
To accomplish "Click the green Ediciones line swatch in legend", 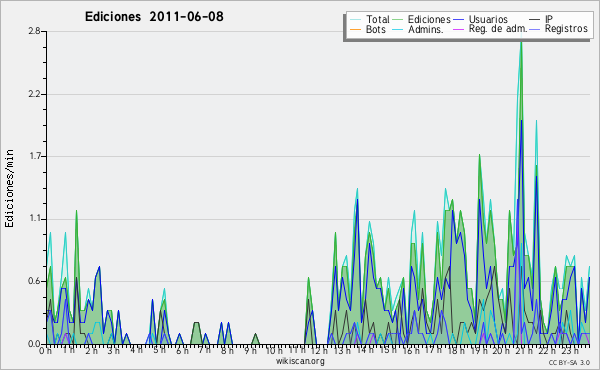I will pyautogui.click(x=398, y=19).
